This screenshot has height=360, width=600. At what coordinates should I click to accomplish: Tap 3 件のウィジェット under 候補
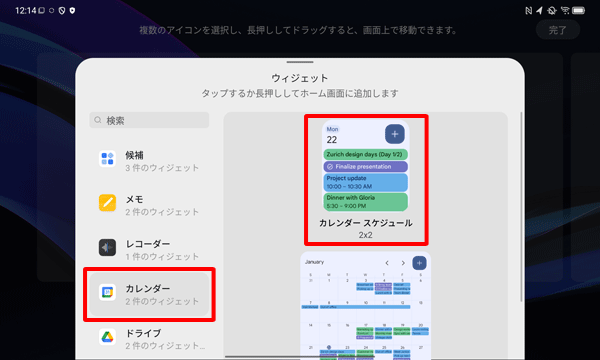[x=162, y=168]
